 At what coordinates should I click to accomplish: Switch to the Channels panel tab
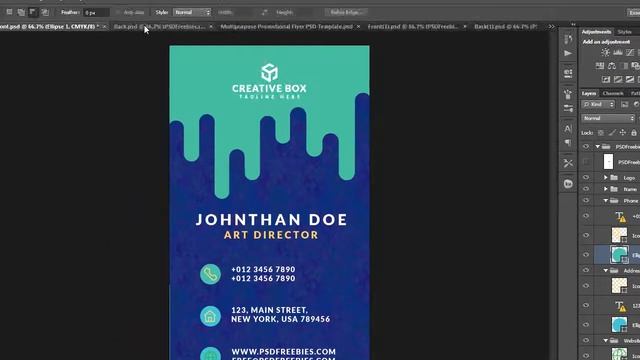(613, 93)
